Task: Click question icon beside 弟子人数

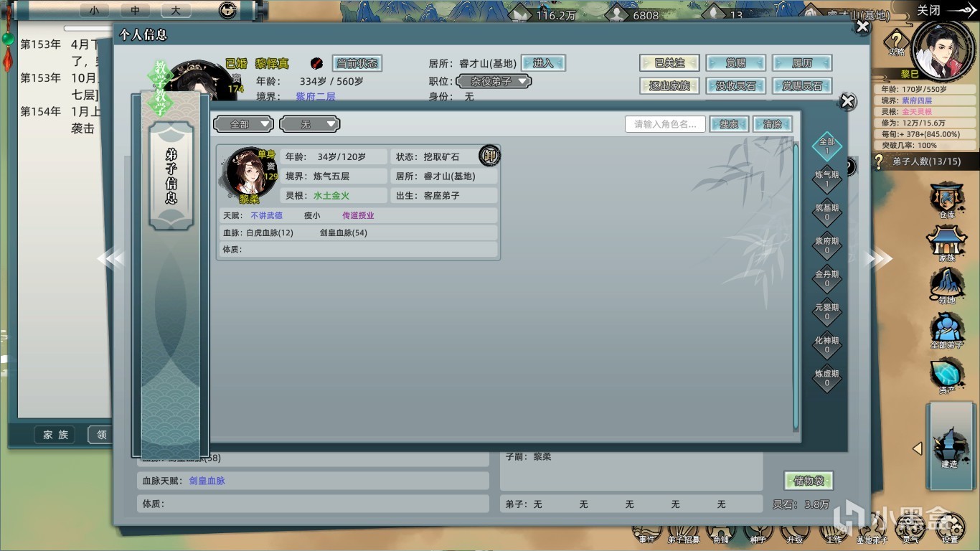Action: coord(878,161)
